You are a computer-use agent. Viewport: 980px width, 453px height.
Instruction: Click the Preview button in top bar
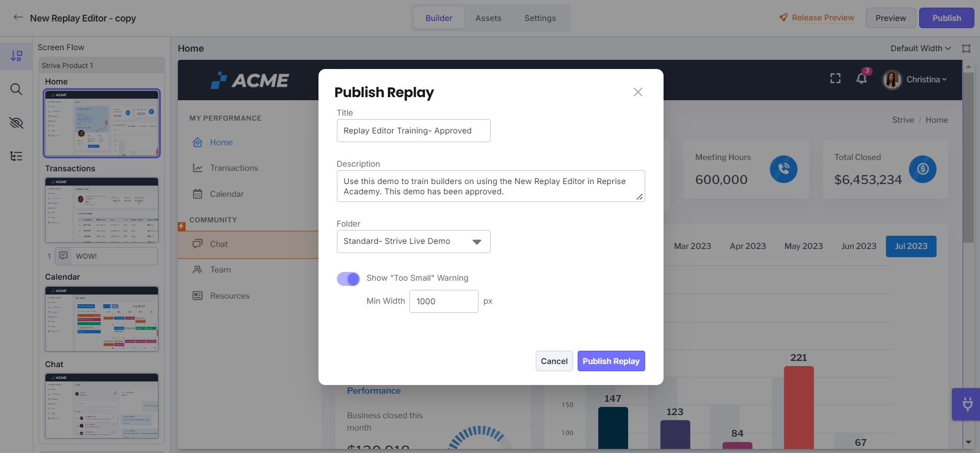pos(891,18)
